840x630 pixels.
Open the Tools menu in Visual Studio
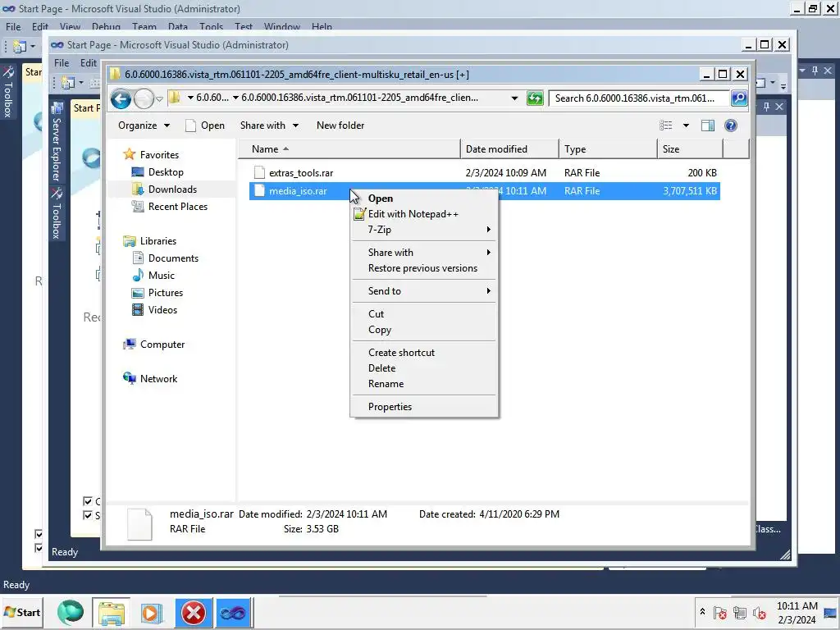pyautogui.click(x=211, y=27)
